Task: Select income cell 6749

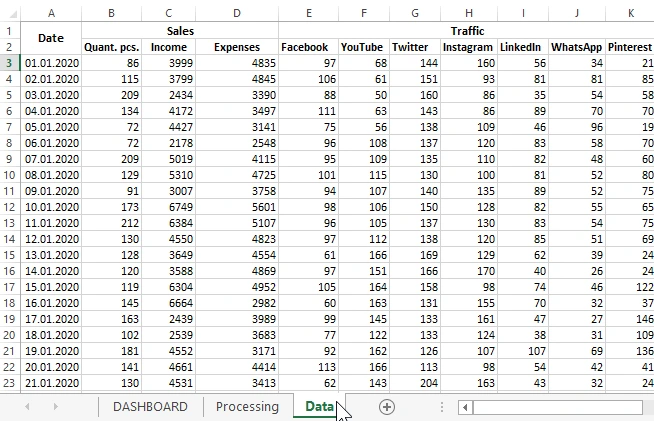Action: click(169, 207)
